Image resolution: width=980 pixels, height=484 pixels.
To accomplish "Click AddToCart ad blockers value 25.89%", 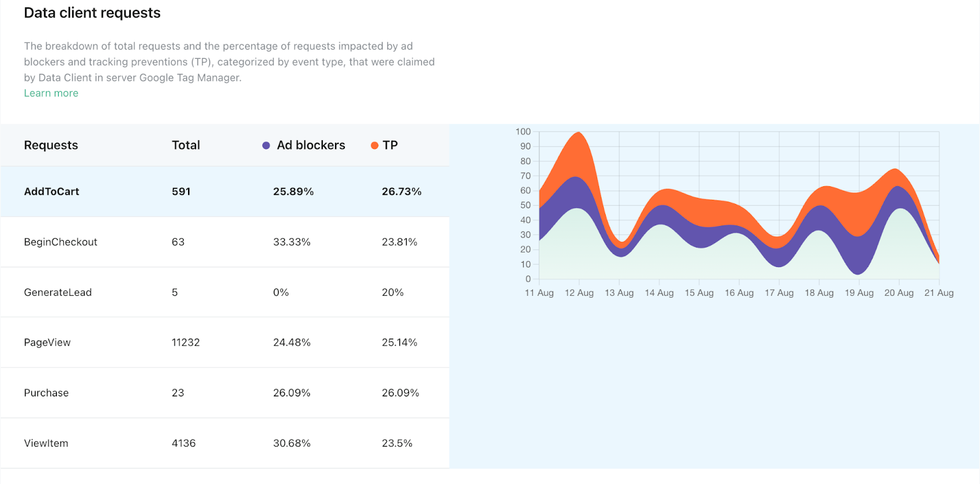I will tap(293, 192).
